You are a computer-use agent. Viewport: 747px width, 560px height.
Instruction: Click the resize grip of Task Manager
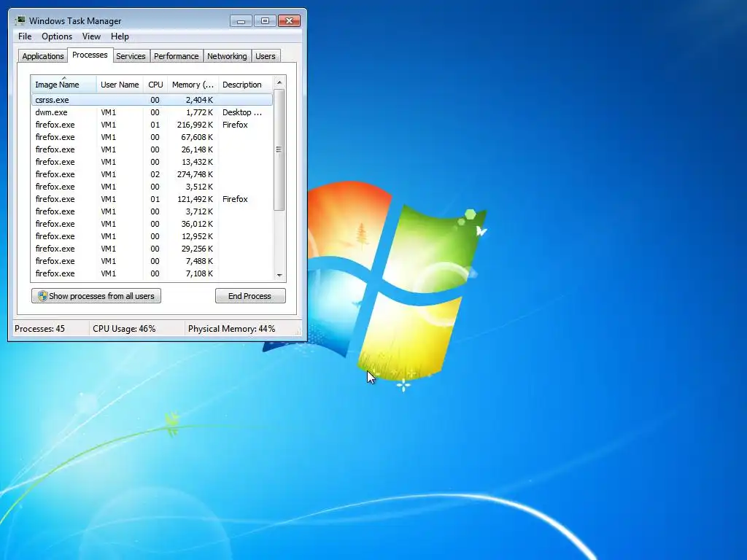(298, 332)
